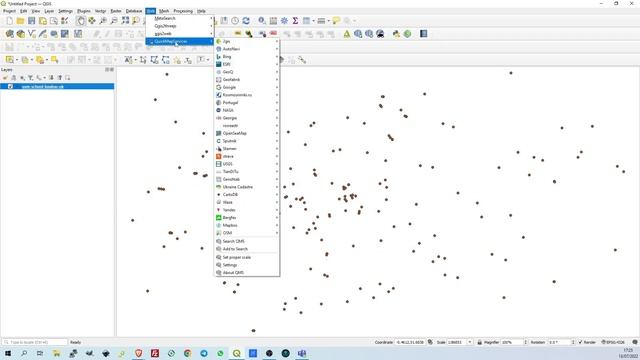Click the QuickMapServices globe toolbar icon
Image resolution: width=640 pixels, height=360 pixels.
(x=358, y=34)
